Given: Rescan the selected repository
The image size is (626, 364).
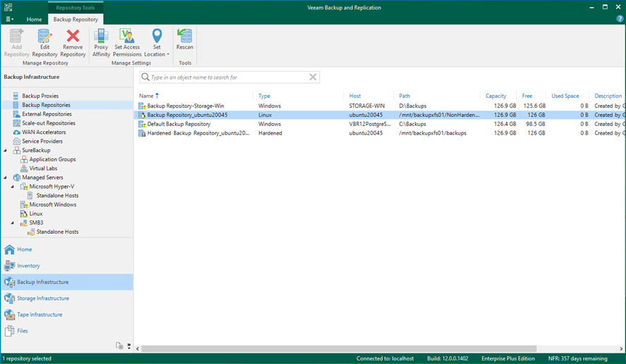Looking at the screenshot, I should coord(185,39).
